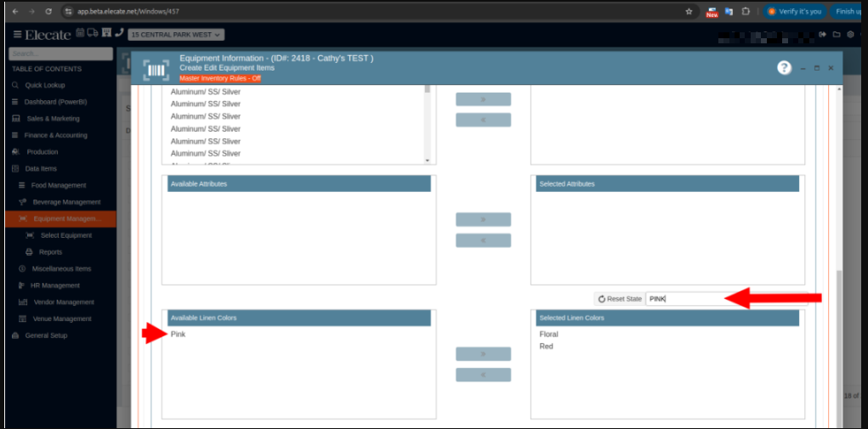Click the calendar icon beside Elecate logo
The height and width of the screenshot is (429, 868).
(x=81, y=33)
